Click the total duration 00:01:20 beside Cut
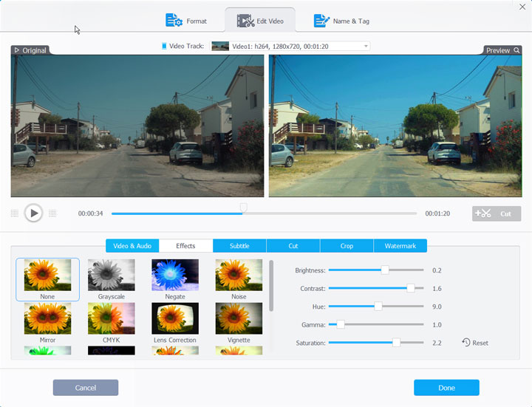Viewport: 532px width, 407px height. click(x=437, y=213)
